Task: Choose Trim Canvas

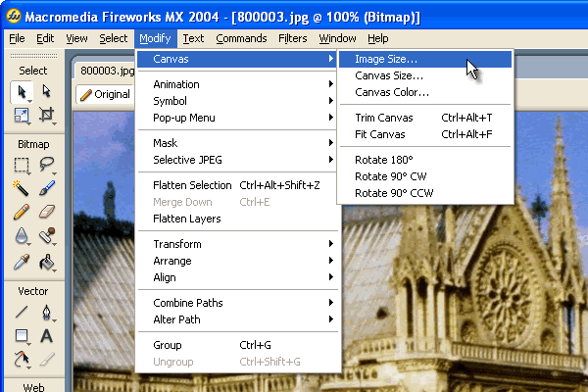Action: pos(425,118)
